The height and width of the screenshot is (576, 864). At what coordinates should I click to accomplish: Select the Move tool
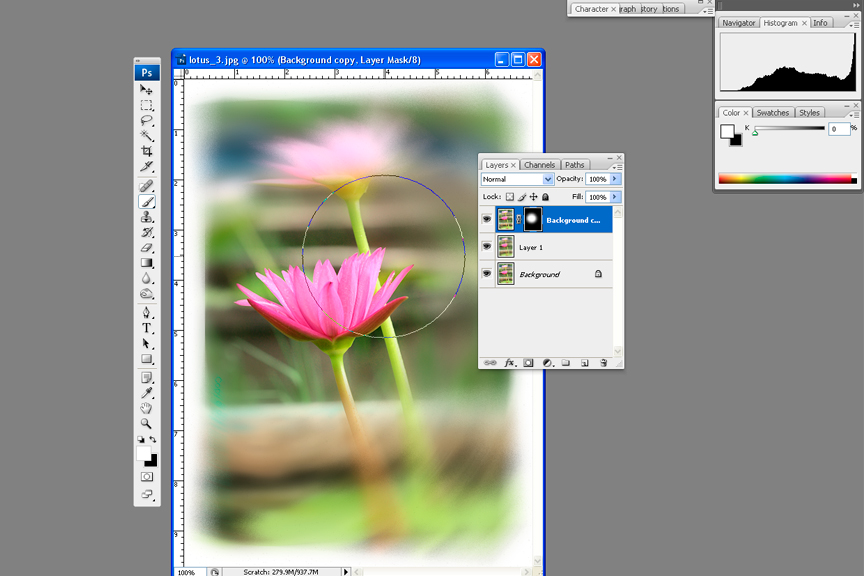click(147, 90)
